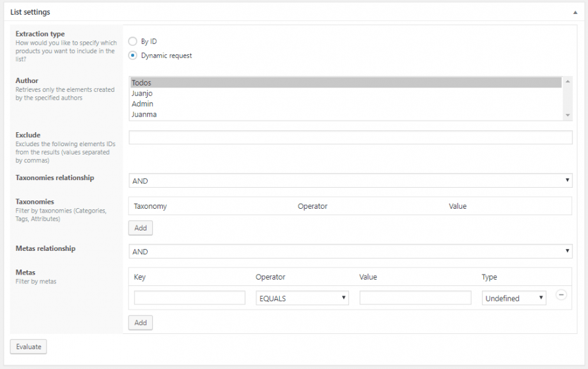
Task: Click the Add button under Metas
Action: [x=141, y=323]
